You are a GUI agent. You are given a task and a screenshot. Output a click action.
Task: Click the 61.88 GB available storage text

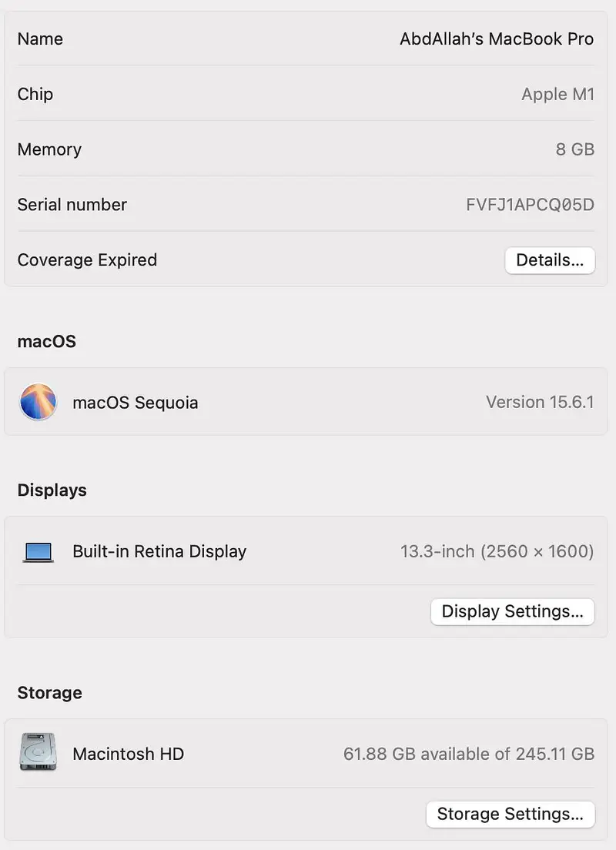[x=468, y=754]
